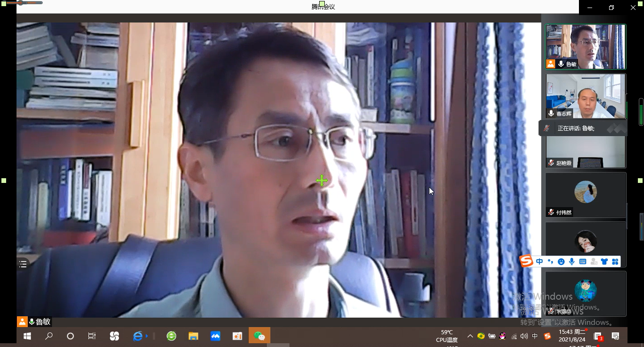The image size is (644, 347).
Task: Start Sogou voice input microphone
Action: click(x=572, y=262)
